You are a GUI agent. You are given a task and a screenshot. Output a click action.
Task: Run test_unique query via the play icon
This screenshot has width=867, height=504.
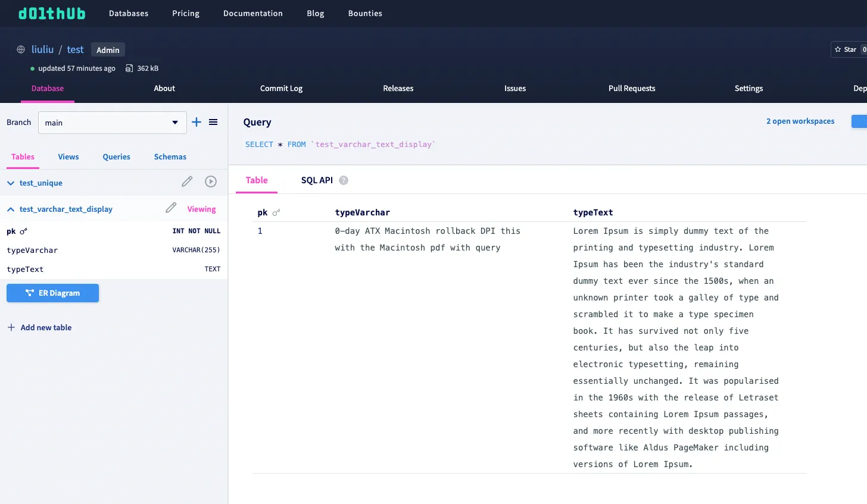coord(211,181)
